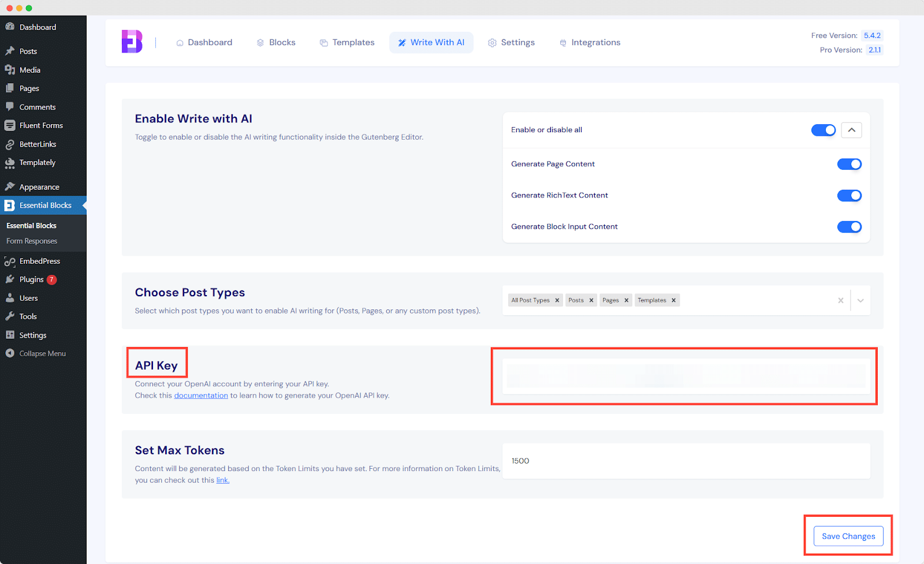
Task: Open the OpenAI API key documentation link
Action: tap(201, 395)
